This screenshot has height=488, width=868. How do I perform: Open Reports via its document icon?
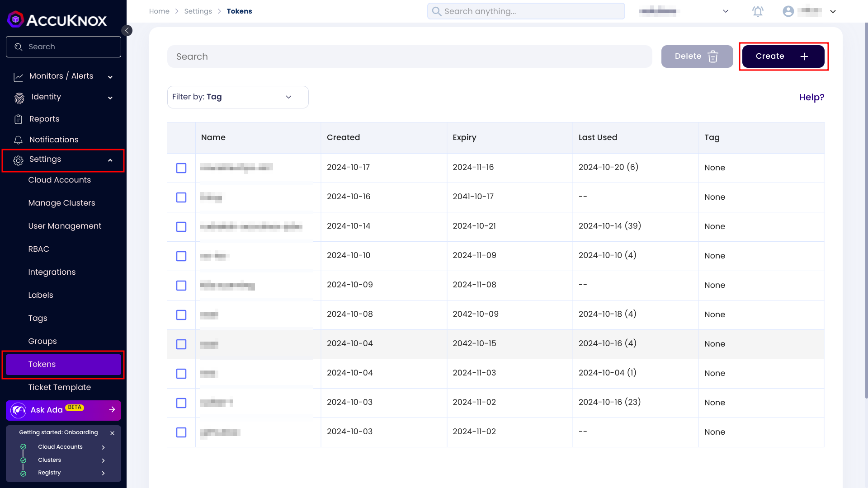click(x=19, y=118)
